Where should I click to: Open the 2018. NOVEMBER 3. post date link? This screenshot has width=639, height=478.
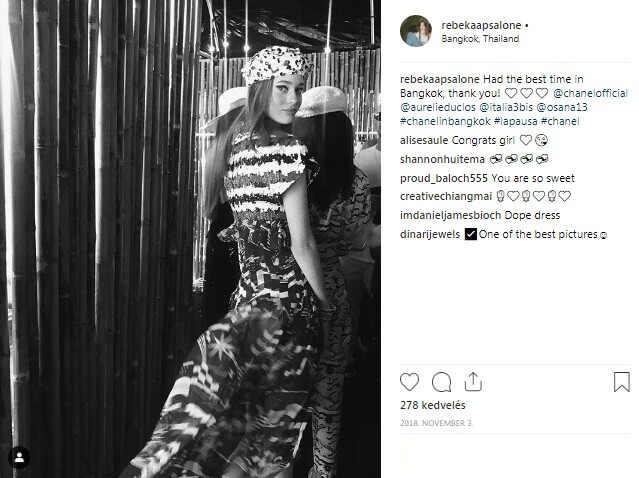click(x=436, y=423)
